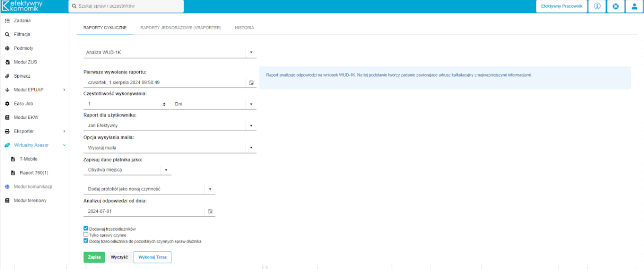Open T-Mobile report link
Screen dimensions: 644x269
(x=29, y=159)
